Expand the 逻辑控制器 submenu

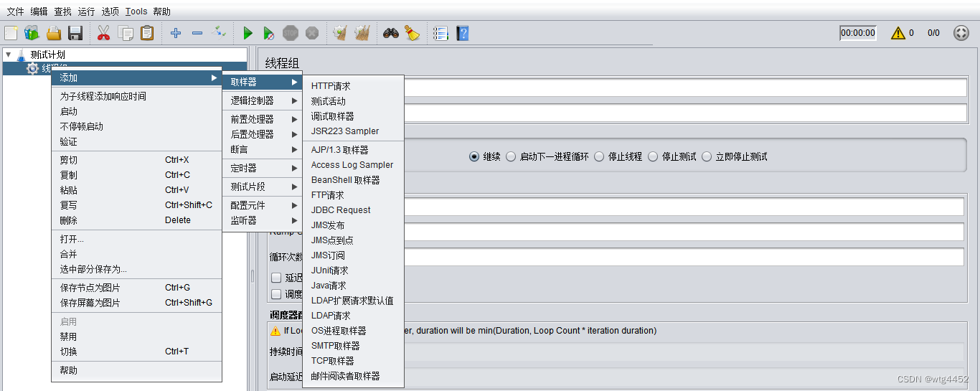pos(263,100)
